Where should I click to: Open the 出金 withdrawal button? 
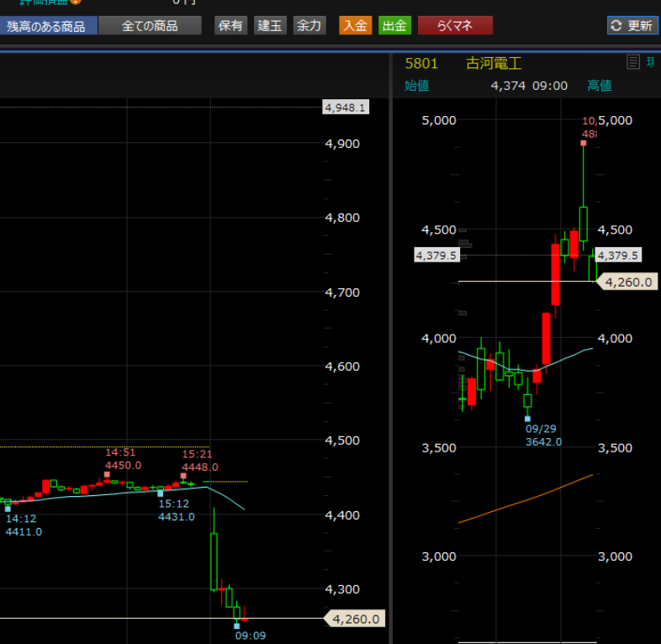(x=394, y=26)
